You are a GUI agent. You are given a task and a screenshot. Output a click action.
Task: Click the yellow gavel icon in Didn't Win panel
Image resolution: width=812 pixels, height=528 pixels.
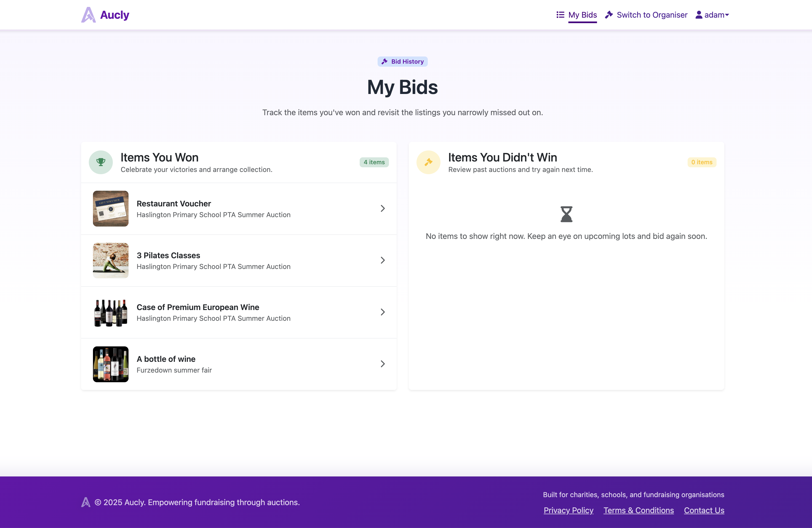tap(428, 162)
